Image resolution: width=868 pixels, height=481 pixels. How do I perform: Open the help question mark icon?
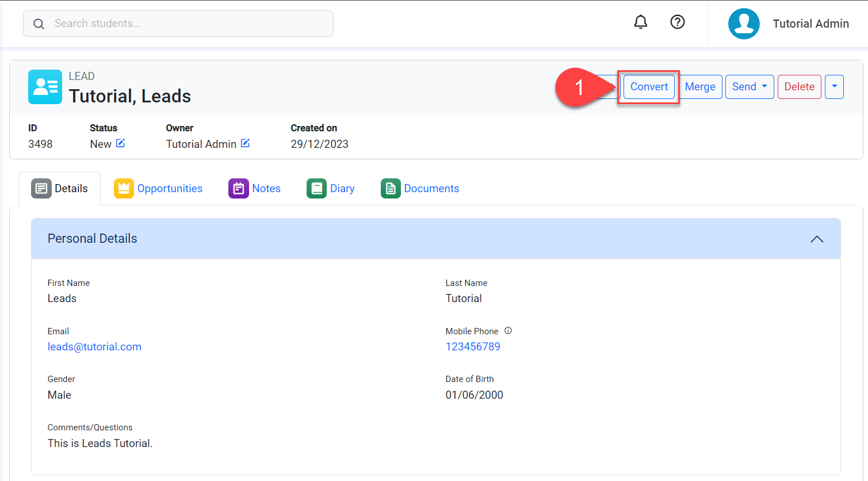pyautogui.click(x=678, y=22)
